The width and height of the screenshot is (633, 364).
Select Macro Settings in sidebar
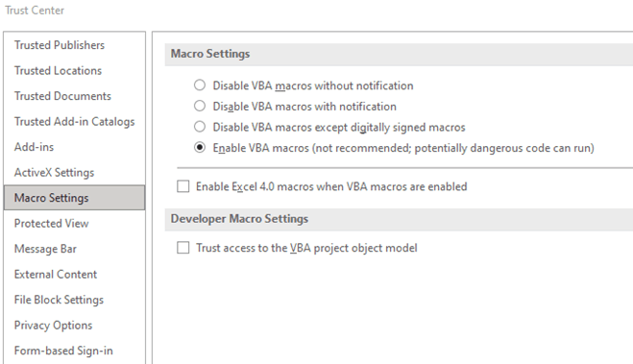click(x=74, y=198)
